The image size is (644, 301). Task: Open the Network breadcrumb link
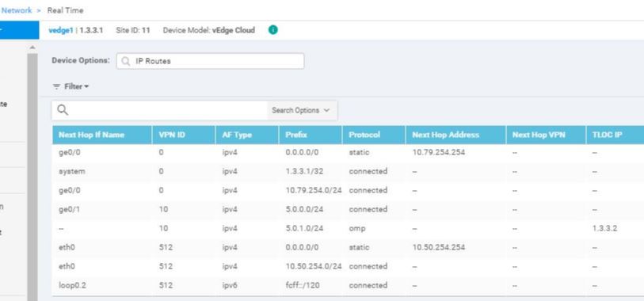(x=17, y=10)
